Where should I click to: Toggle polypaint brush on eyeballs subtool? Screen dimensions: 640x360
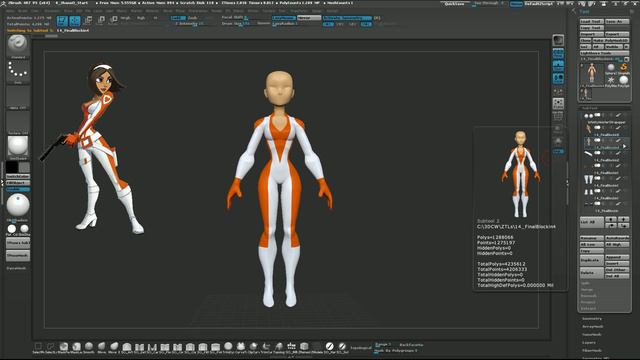(618, 116)
